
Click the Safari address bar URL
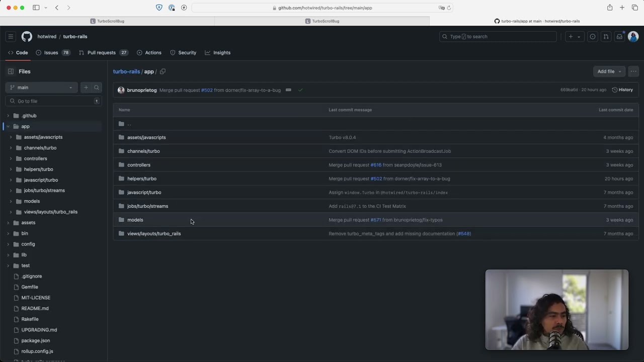click(x=325, y=8)
